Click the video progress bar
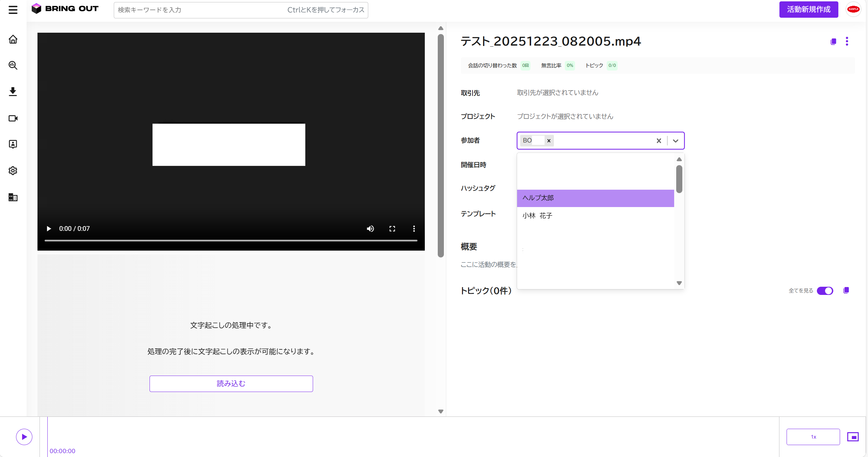 point(231,240)
